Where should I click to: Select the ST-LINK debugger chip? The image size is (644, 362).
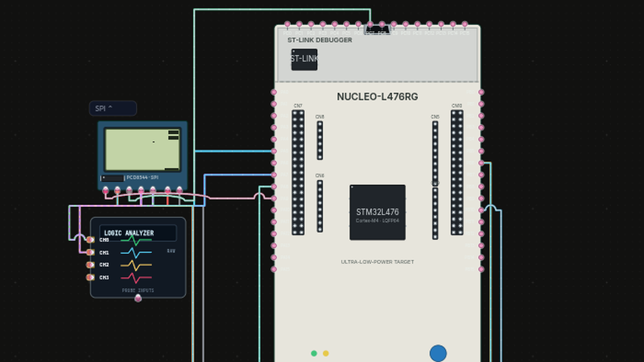click(x=304, y=59)
